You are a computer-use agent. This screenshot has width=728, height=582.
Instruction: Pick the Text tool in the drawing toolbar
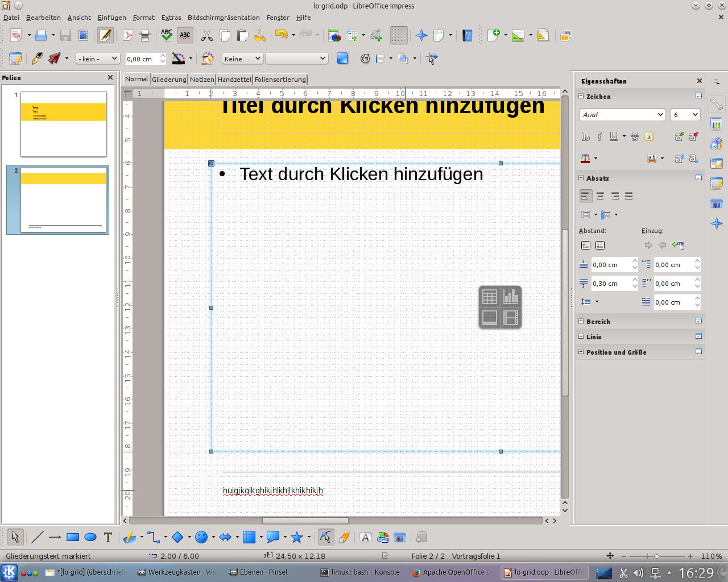pyautogui.click(x=108, y=537)
